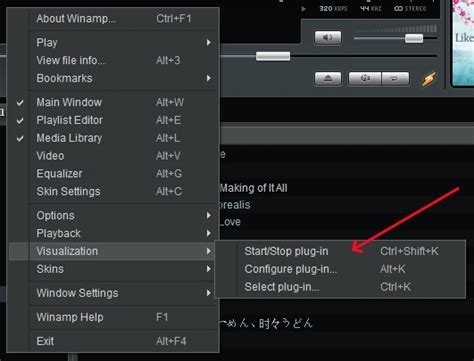Image resolution: width=474 pixels, height=361 pixels.
Task: Click the orange Winamp lightning bolt icon
Action: coord(429,79)
